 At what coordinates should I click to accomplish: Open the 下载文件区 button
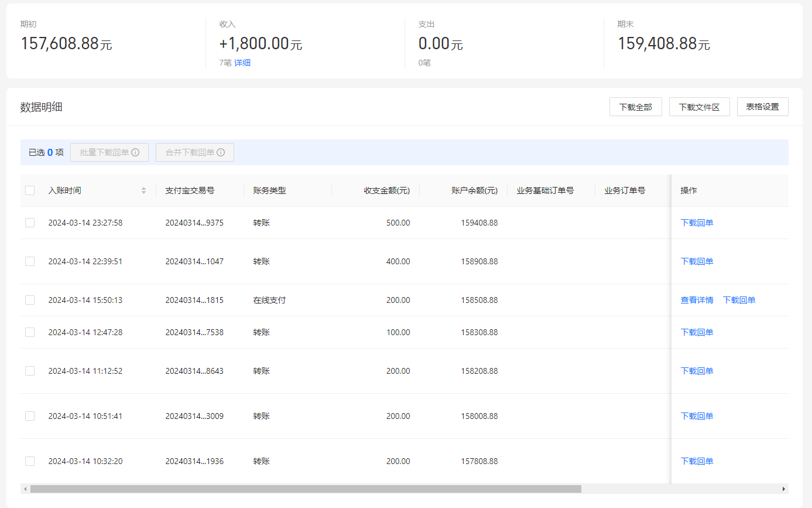[700, 107]
